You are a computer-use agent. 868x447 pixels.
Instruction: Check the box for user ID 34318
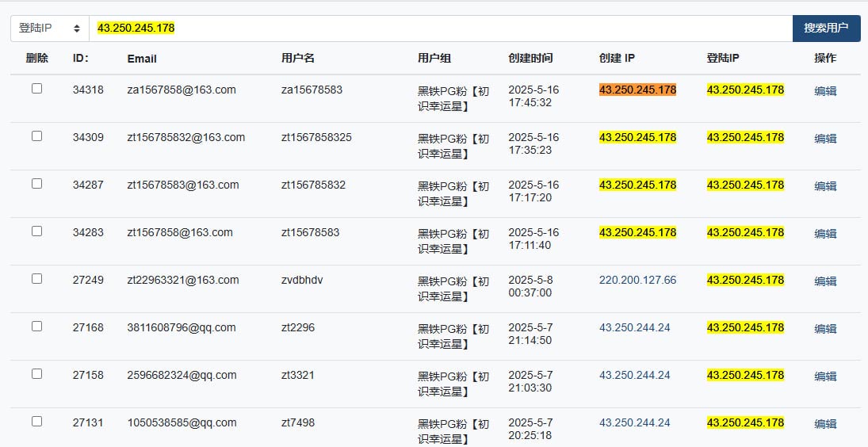37,89
